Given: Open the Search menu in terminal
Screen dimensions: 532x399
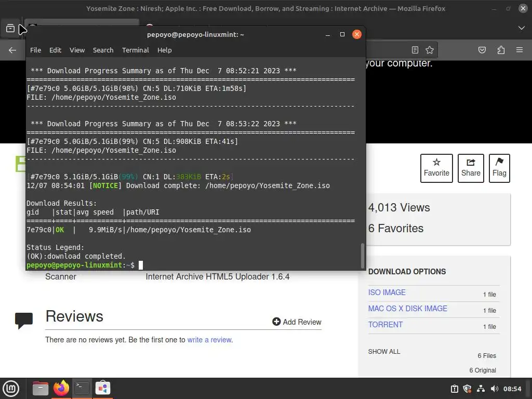Looking at the screenshot, I should click(x=103, y=50).
